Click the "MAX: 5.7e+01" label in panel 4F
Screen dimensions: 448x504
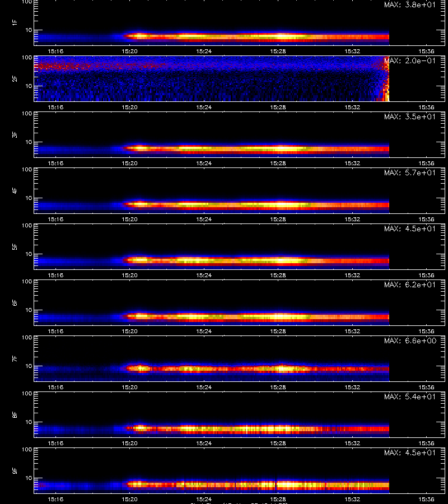(x=410, y=172)
